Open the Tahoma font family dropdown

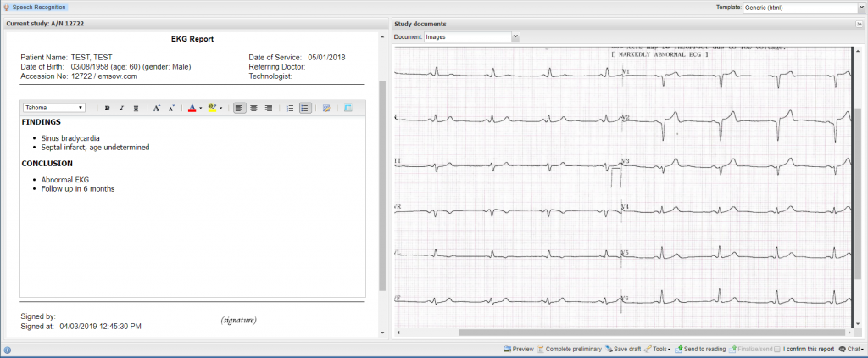[54, 108]
